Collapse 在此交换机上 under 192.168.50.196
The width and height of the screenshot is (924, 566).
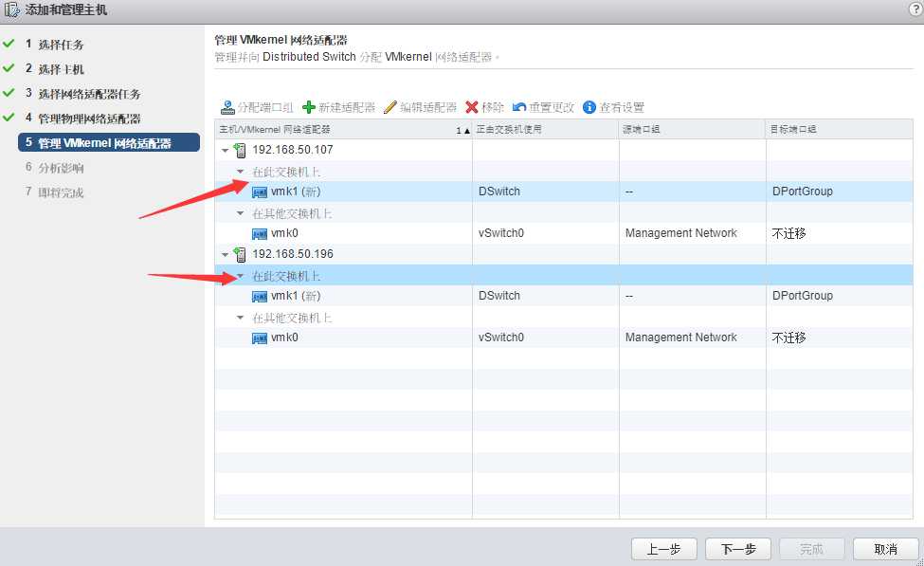click(240, 276)
